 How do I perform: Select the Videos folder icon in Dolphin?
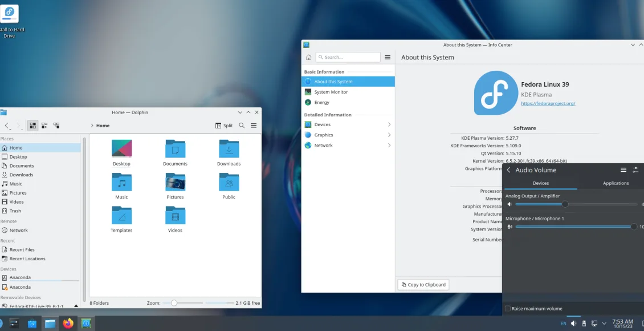click(x=175, y=216)
